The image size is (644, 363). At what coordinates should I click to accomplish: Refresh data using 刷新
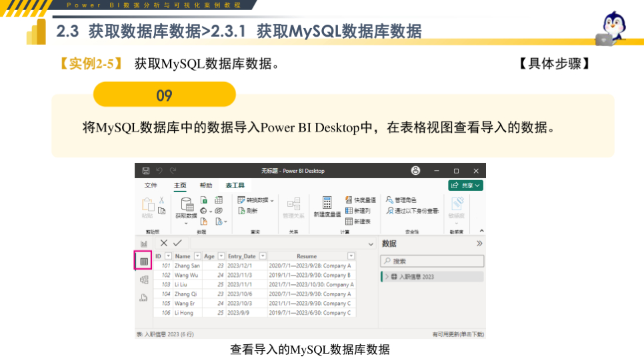tap(247, 211)
